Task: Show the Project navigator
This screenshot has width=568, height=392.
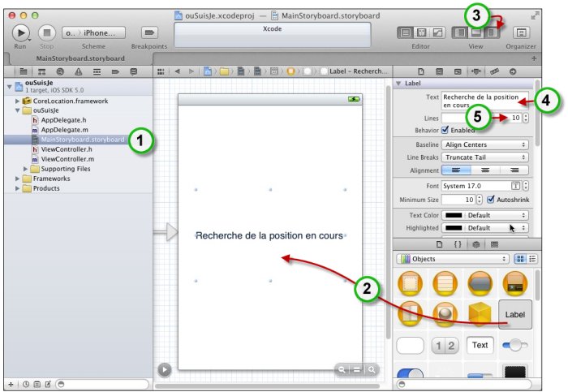Action: tap(24, 71)
